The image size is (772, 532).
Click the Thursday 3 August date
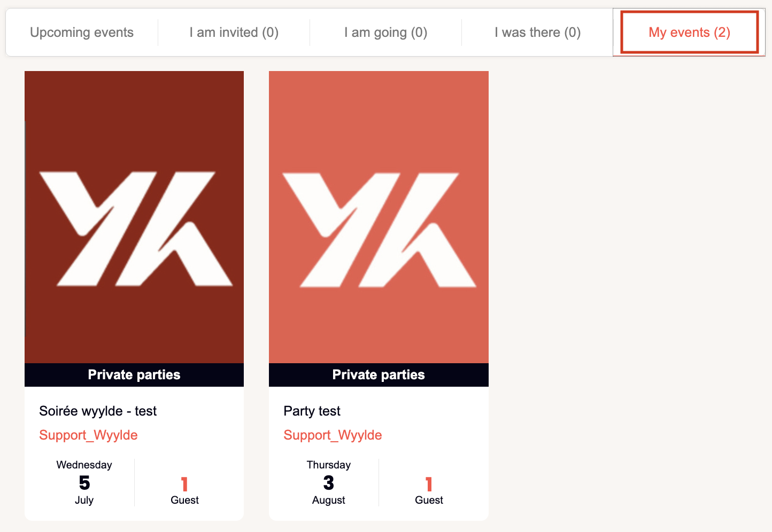[328, 482]
